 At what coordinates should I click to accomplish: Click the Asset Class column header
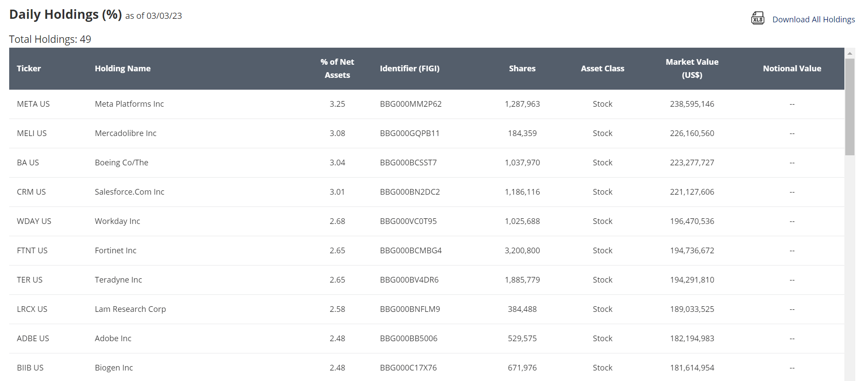click(x=603, y=68)
